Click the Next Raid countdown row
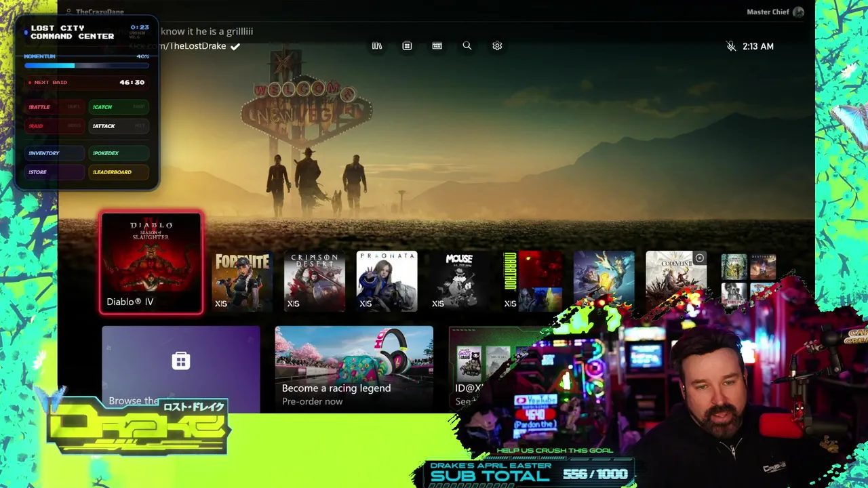Screen dimensions: 868x488 coord(86,82)
